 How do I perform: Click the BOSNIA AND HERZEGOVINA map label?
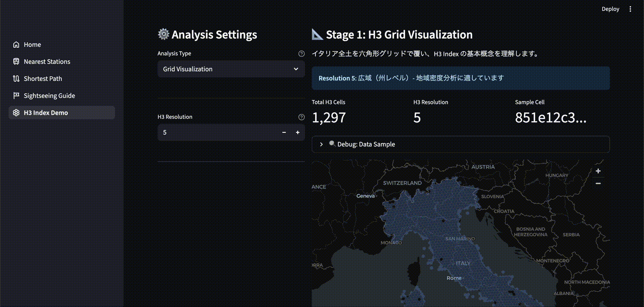click(530, 232)
